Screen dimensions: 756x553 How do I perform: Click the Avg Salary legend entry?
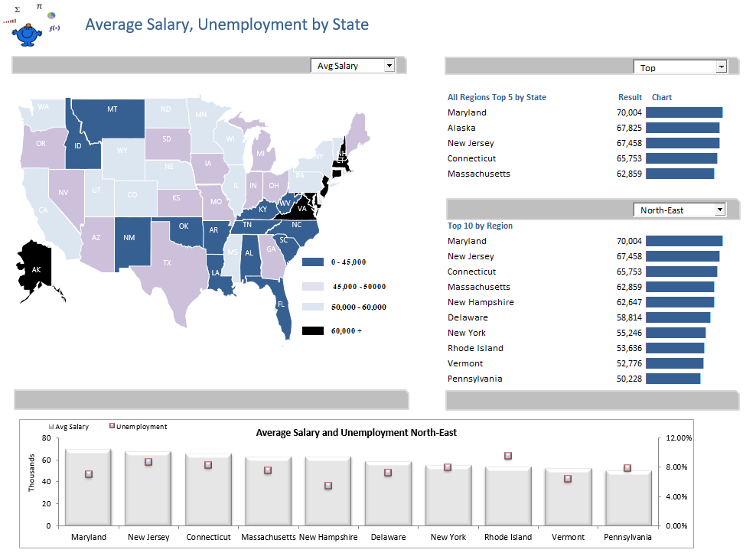(x=69, y=427)
